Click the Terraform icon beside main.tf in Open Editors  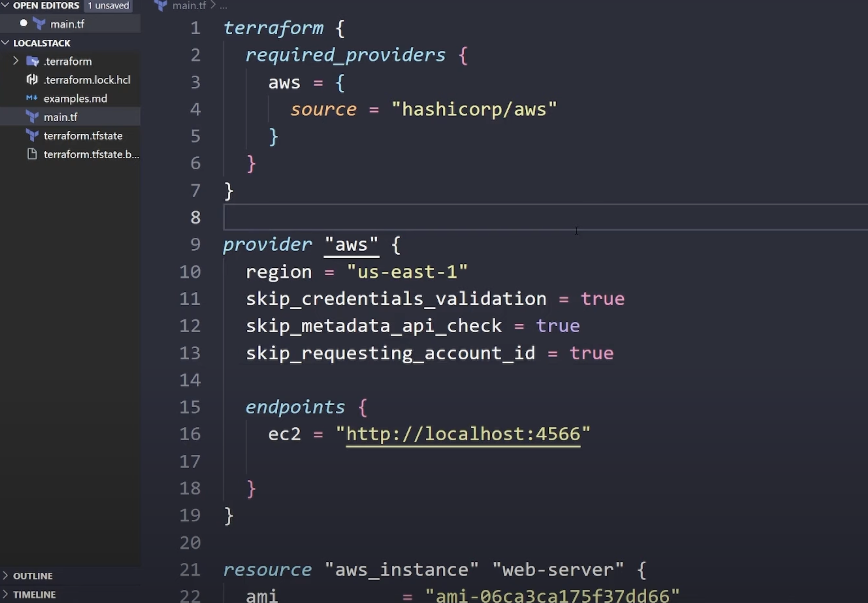point(39,24)
